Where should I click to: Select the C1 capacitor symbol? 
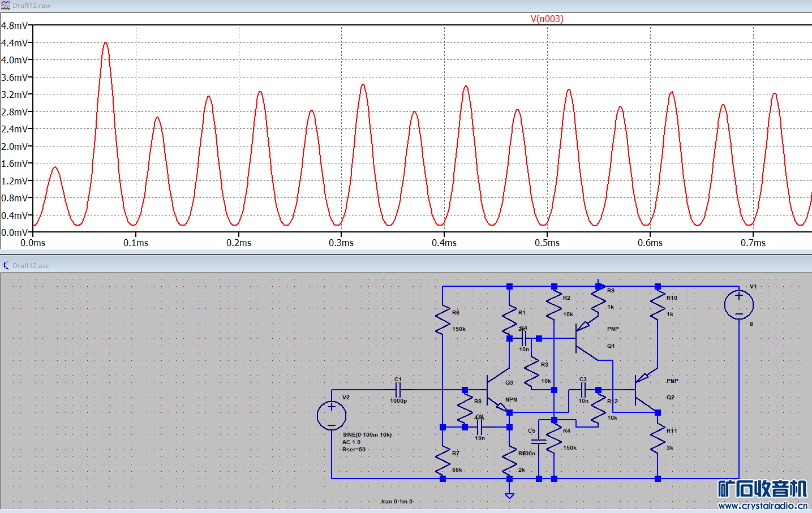point(398,390)
